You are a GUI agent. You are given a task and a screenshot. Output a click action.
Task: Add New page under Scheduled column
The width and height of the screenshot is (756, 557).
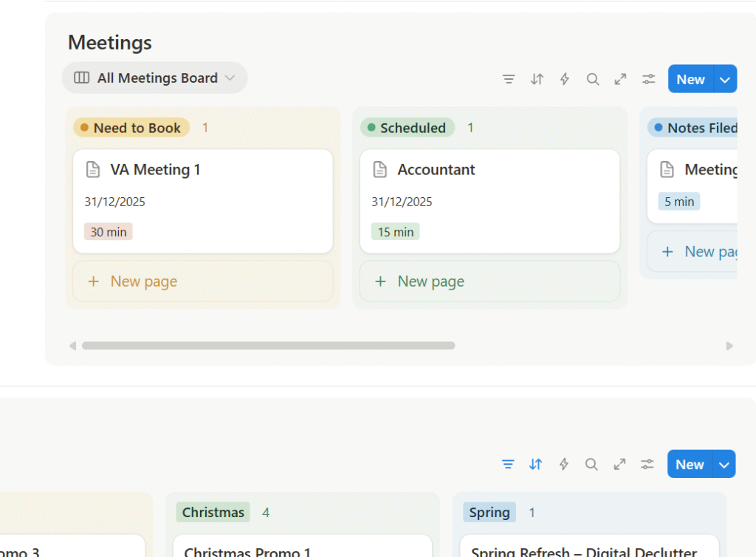click(x=489, y=281)
